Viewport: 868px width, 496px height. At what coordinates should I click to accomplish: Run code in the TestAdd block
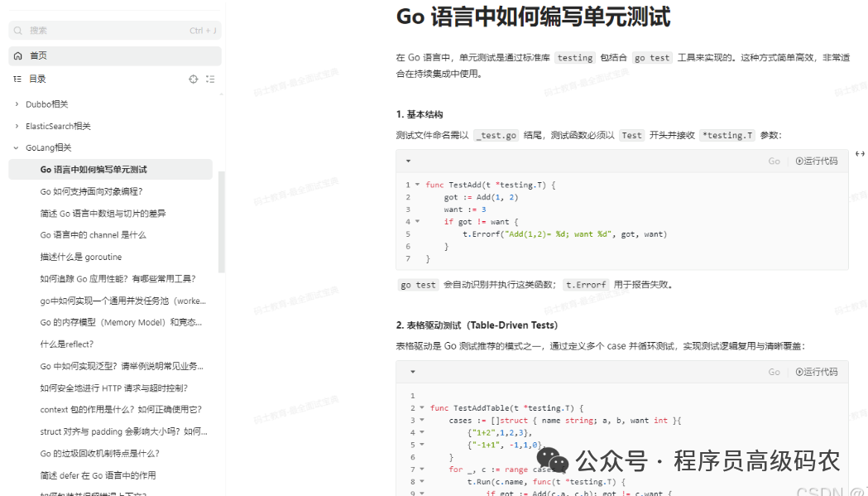[817, 161]
